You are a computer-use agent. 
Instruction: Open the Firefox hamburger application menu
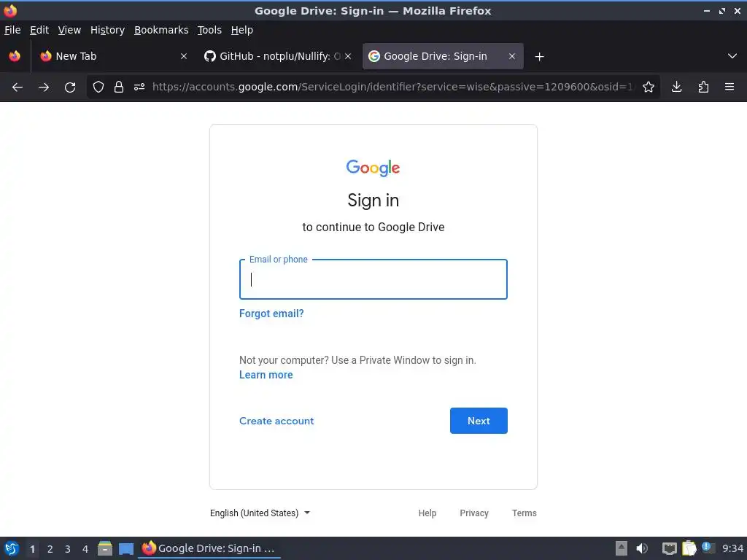pos(729,87)
